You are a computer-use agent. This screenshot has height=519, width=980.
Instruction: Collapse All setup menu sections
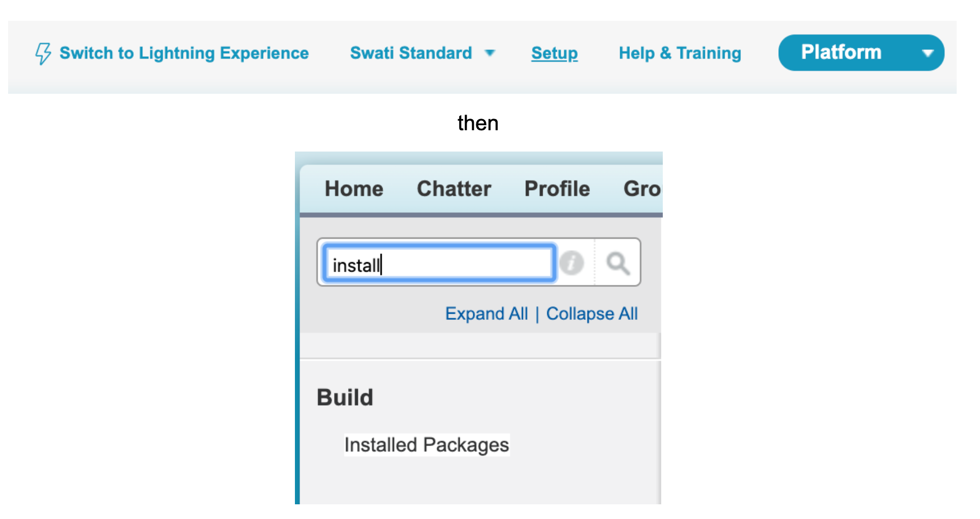tap(592, 314)
